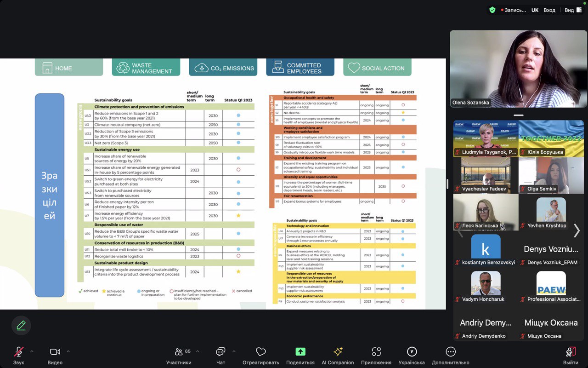Expand video options arrow beside Видео
Viewport: 588px width, 368px height.
click(x=68, y=351)
